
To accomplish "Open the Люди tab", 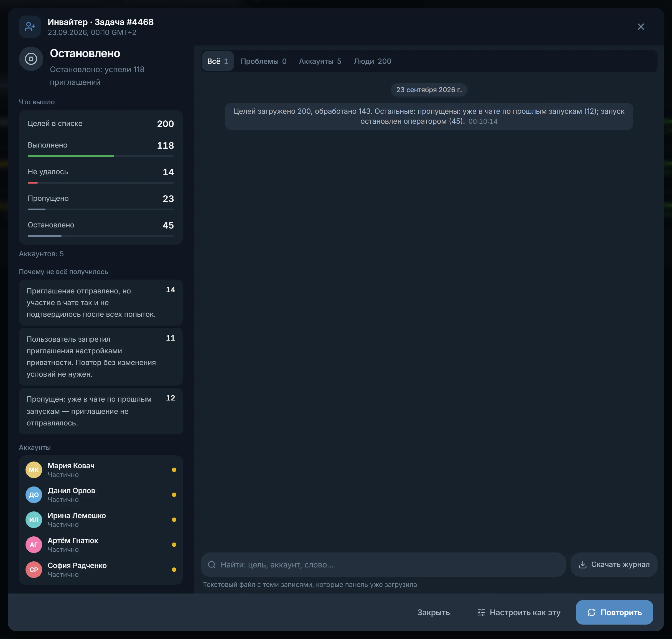I will coord(372,61).
